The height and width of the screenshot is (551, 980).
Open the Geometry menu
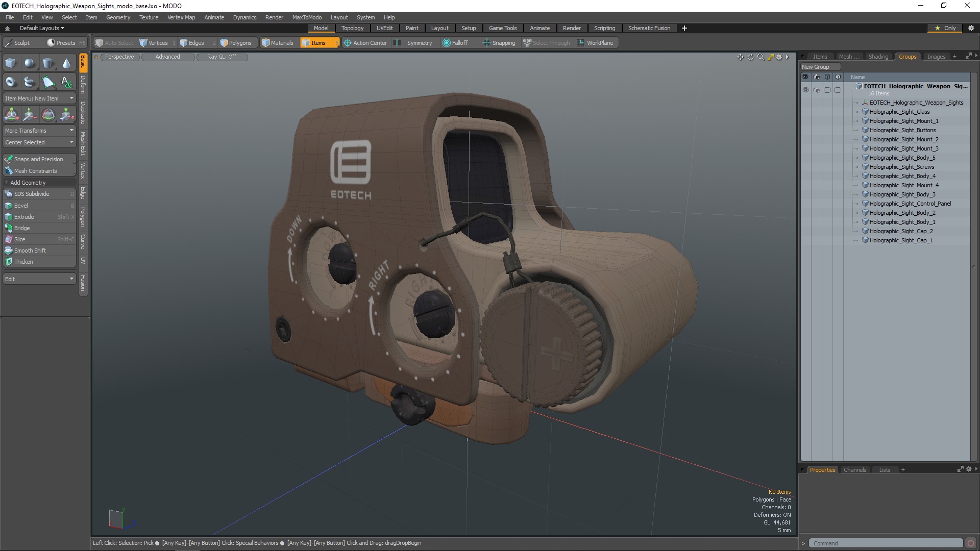(118, 17)
